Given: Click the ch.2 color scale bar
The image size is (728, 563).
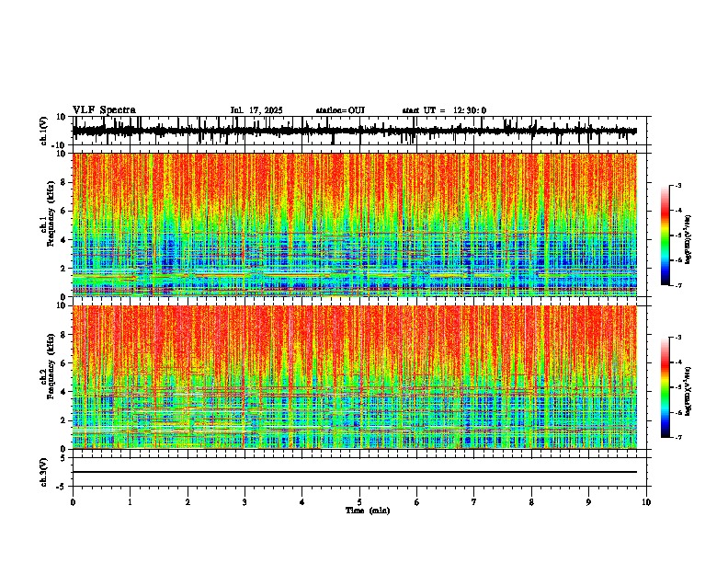Looking at the screenshot, I should pos(665,387).
